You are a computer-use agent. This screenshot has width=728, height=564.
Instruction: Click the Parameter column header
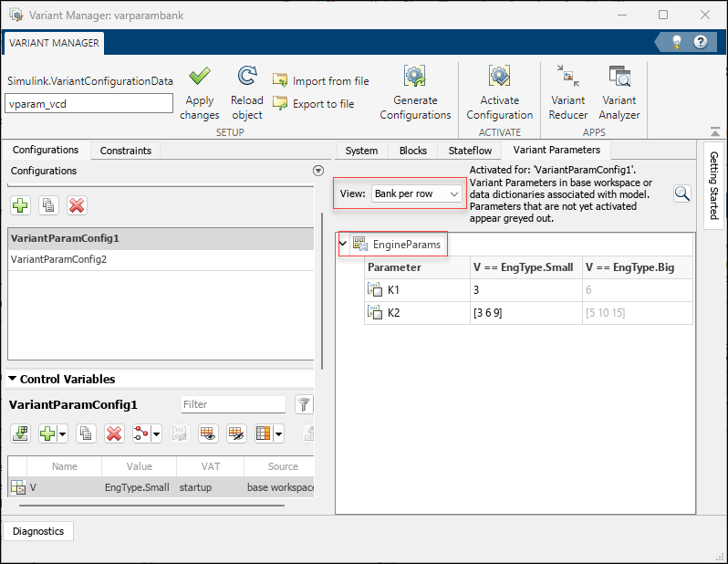pyautogui.click(x=417, y=267)
